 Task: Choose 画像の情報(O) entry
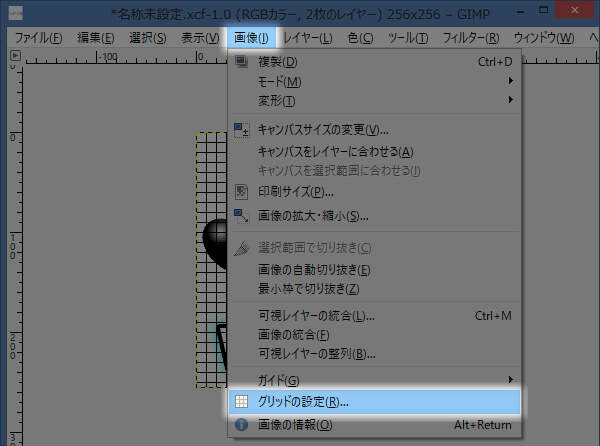[374, 425]
